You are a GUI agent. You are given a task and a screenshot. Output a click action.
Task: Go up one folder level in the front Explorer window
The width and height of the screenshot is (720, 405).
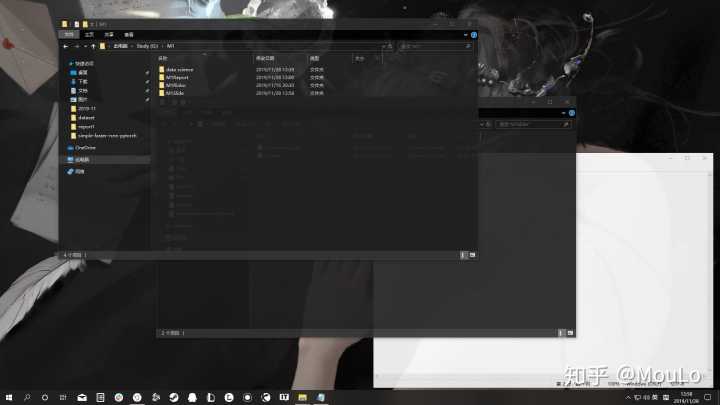[93, 46]
